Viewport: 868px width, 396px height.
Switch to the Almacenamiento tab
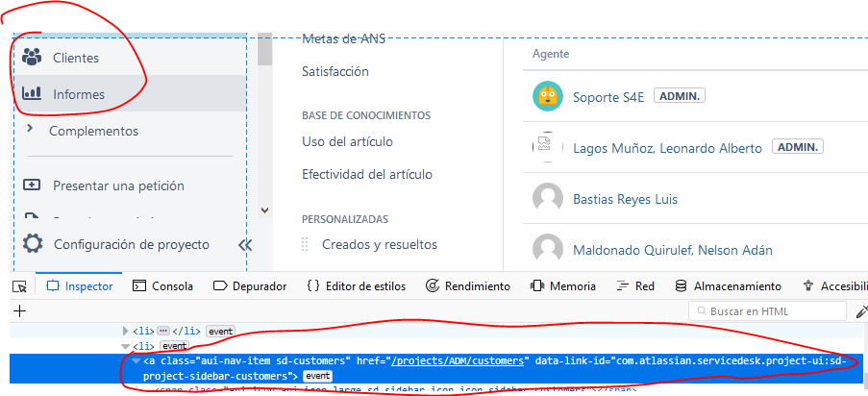click(x=728, y=286)
